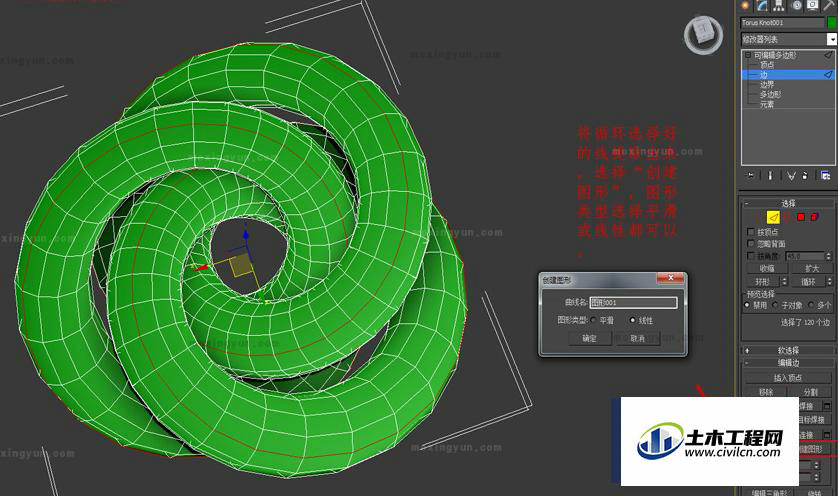Click the 移除 button
This screenshot has width=838, height=496.
click(x=766, y=392)
